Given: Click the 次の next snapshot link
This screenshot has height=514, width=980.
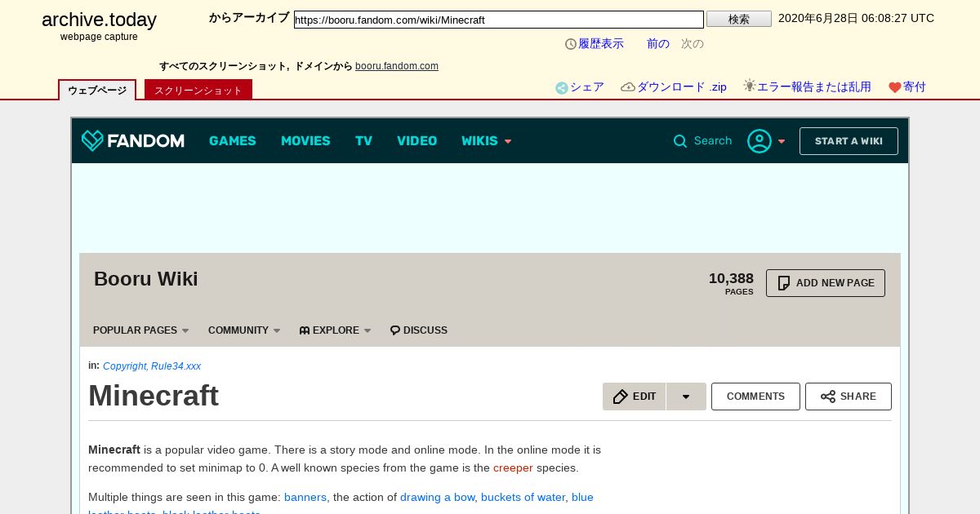Looking at the screenshot, I should click(x=693, y=44).
